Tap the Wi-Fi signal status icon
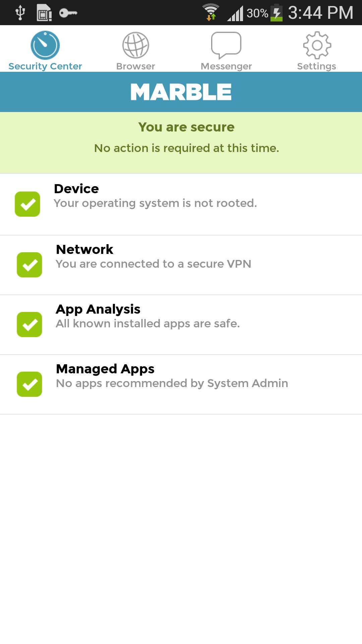Image resolution: width=362 pixels, height=644 pixels. coord(211,12)
